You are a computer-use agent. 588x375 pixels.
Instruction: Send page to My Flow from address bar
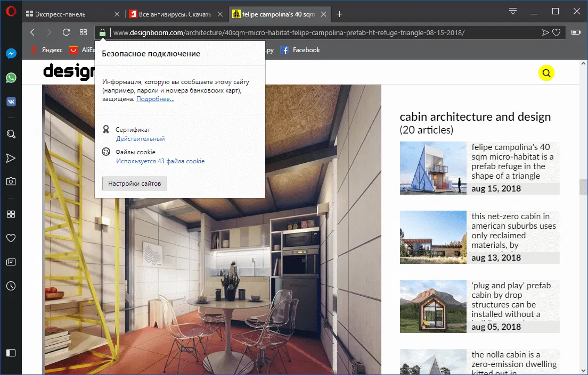pyautogui.click(x=545, y=32)
